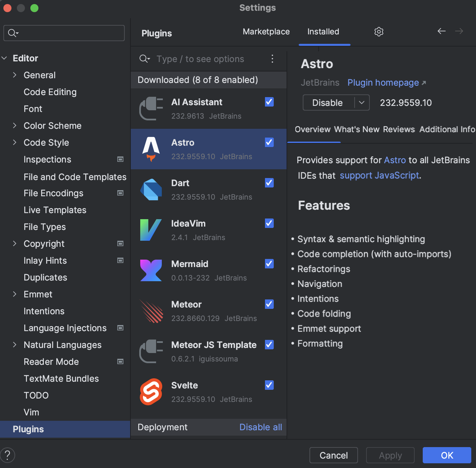Click the Svelte plugin icon

coord(151,391)
